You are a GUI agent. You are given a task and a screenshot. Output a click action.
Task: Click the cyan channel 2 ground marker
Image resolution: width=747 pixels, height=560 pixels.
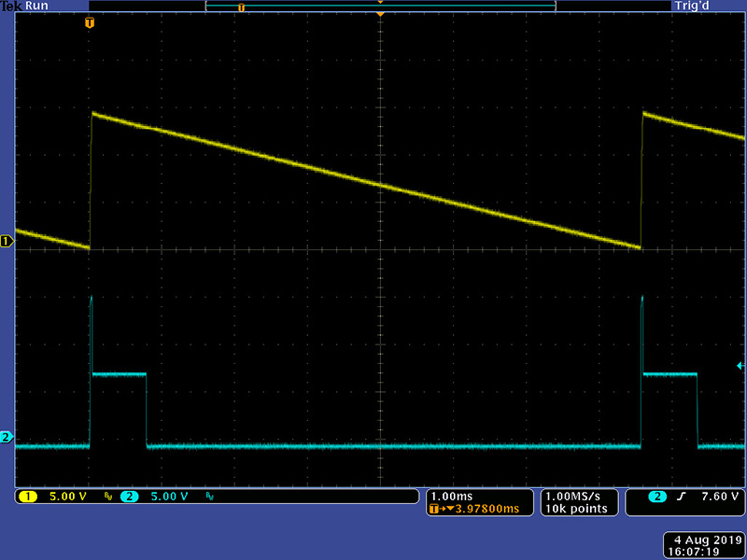coord(7,437)
